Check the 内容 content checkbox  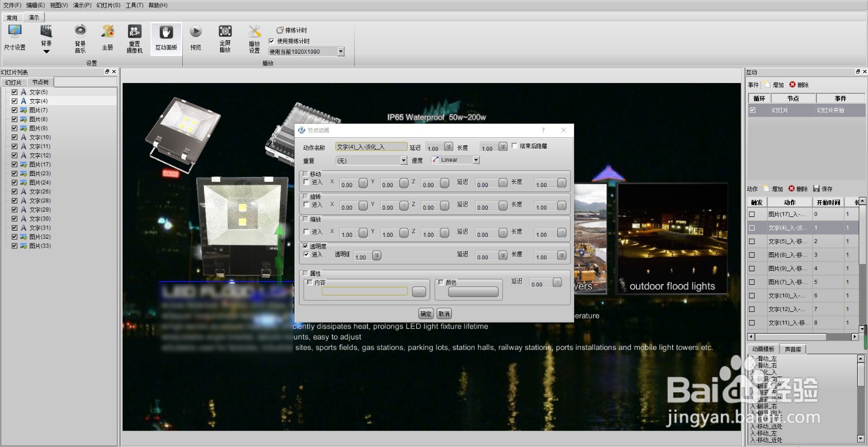(x=310, y=283)
